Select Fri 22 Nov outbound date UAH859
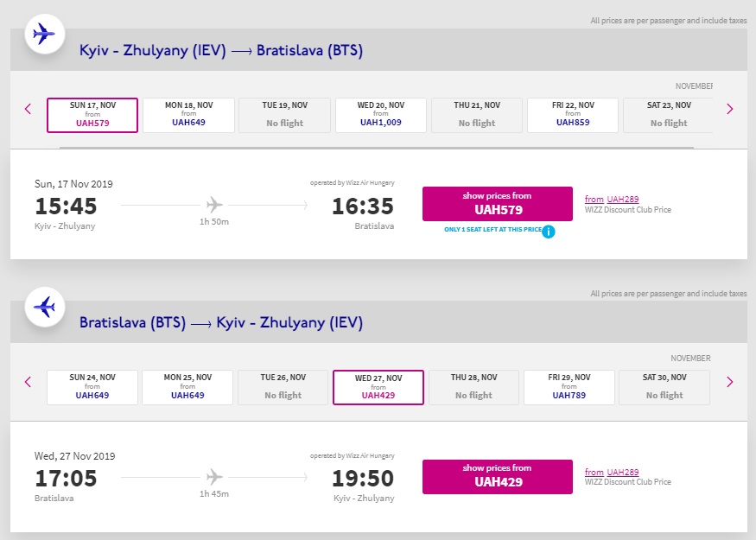Screen dimensions: 756x540 pyautogui.click(x=573, y=115)
